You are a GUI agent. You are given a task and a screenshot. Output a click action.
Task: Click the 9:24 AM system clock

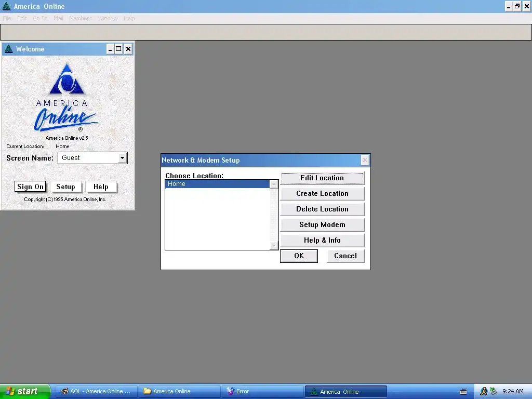(x=513, y=391)
